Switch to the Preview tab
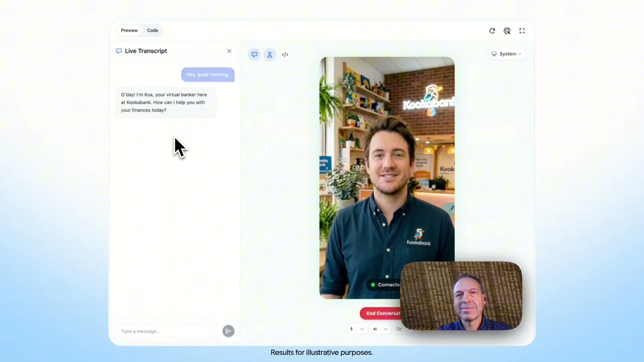This screenshot has width=644, height=362. [x=129, y=30]
